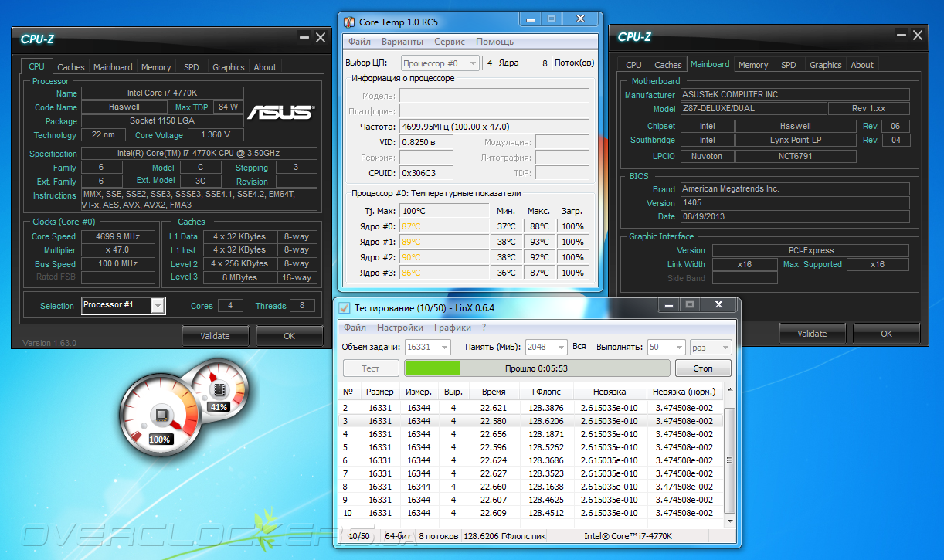This screenshot has width=944, height=560.
Task: Click Validate button in left CPU-Z
Action: coord(215,336)
